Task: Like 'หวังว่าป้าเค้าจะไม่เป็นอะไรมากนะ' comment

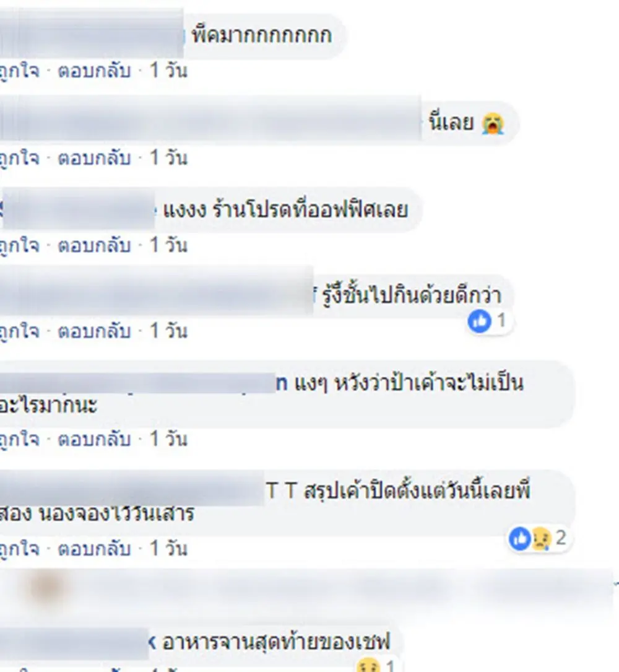Action: click(x=19, y=439)
